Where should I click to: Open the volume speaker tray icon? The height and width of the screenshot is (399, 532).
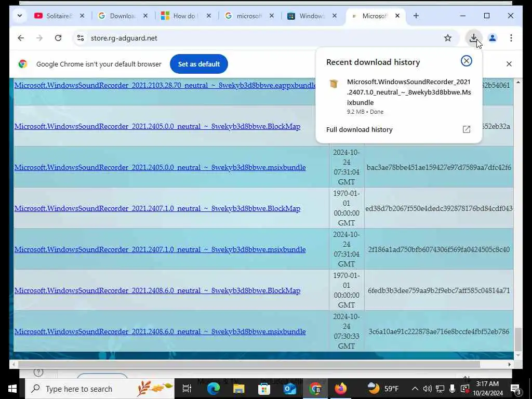(427, 389)
